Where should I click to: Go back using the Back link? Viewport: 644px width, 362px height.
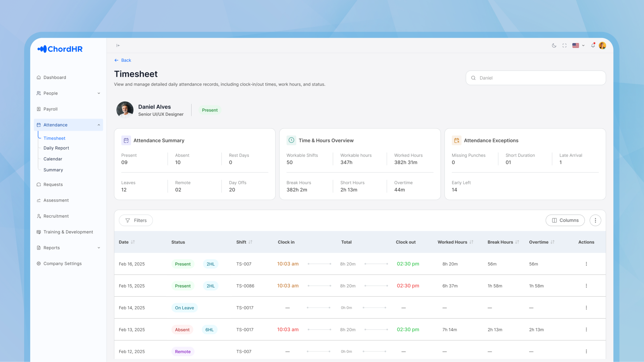coord(123,60)
